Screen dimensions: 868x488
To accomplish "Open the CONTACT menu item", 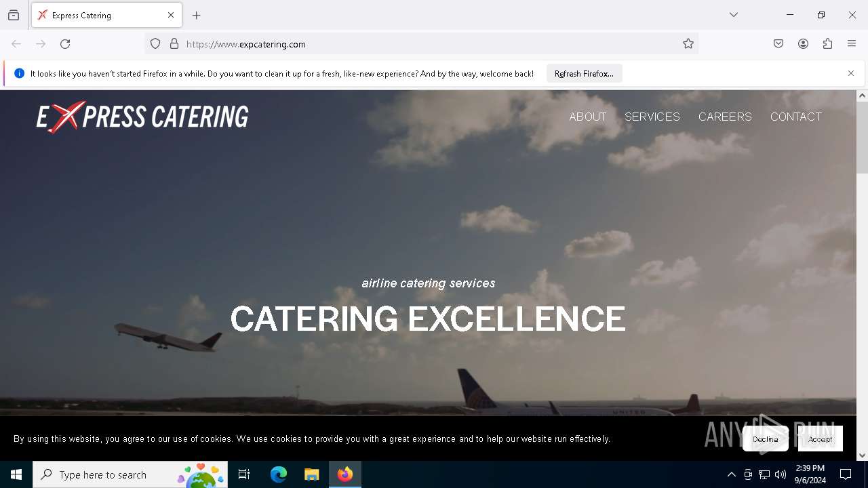I will 796,117.
